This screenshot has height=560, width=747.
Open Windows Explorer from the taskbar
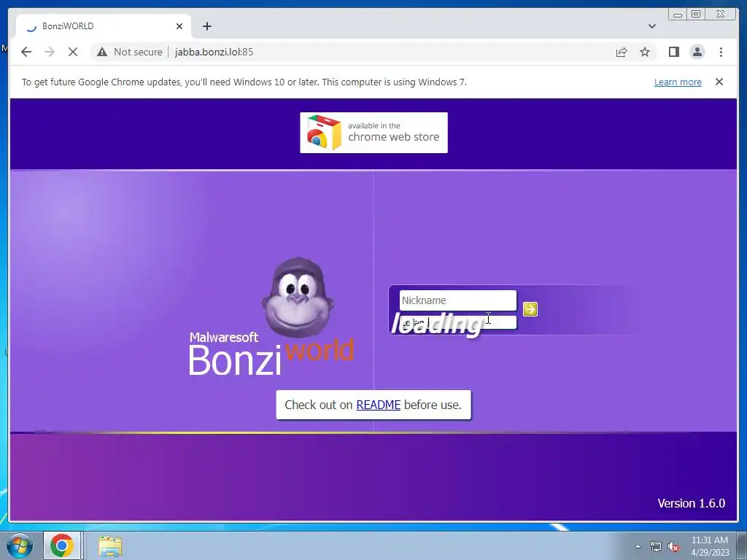click(x=110, y=545)
